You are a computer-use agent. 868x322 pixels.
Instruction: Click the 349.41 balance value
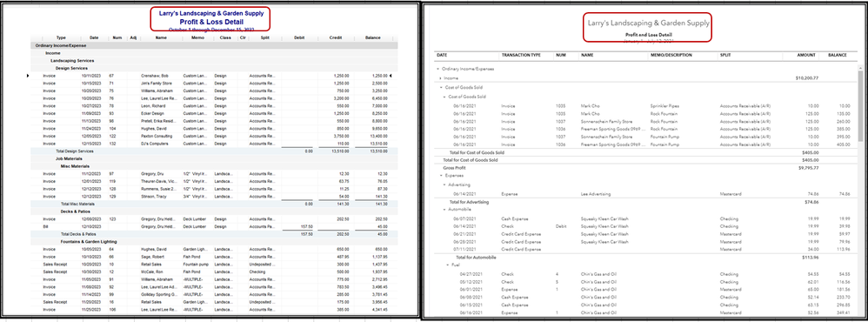pos(844,313)
